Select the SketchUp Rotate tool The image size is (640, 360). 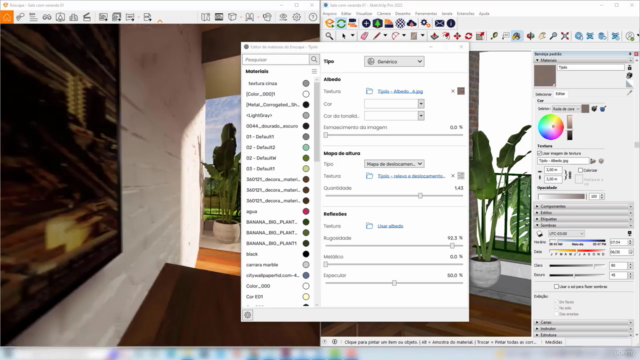(469, 36)
